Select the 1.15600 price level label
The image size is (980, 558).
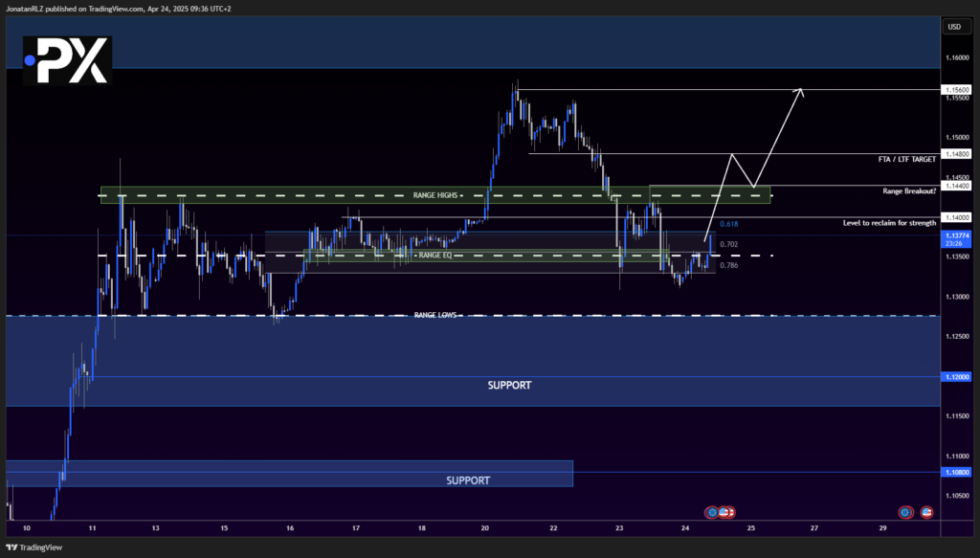coord(956,90)
